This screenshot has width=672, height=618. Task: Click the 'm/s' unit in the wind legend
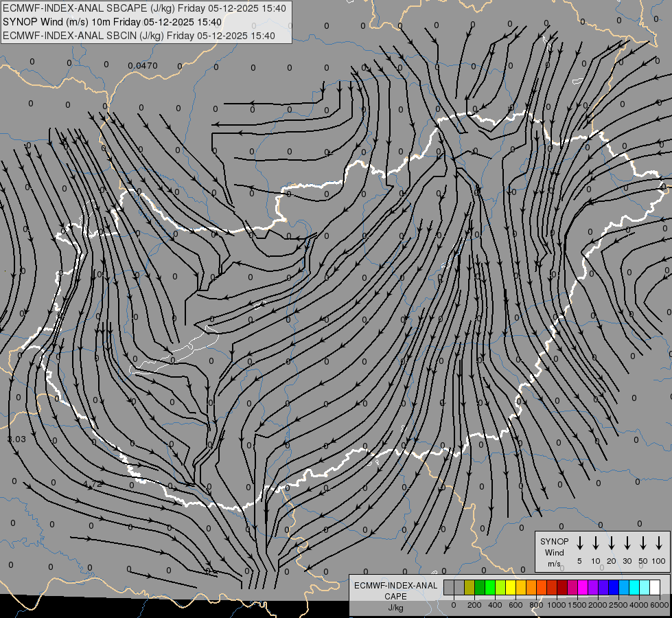(x=554, y=564)
